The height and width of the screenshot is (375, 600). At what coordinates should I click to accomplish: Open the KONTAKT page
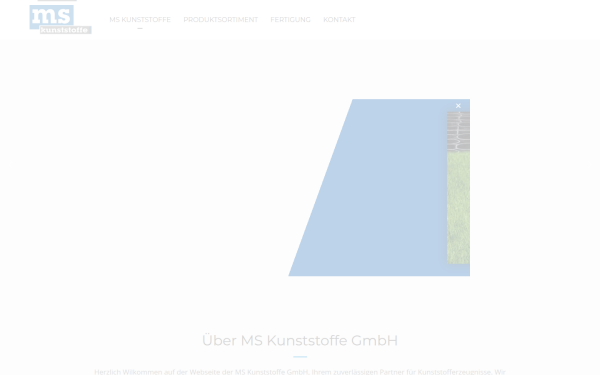click(339, 20)
